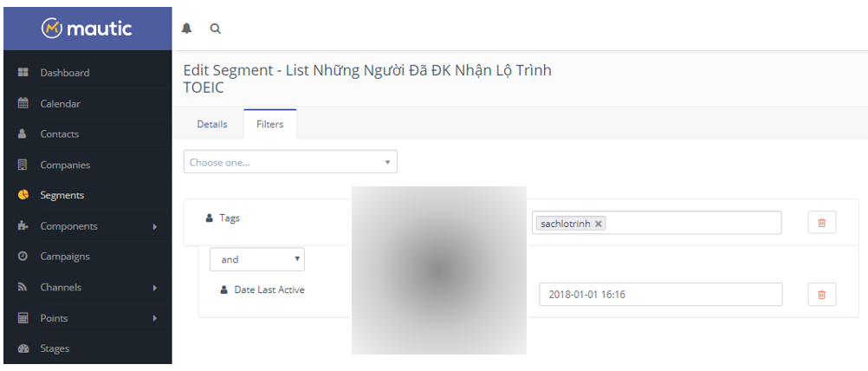Click the Mautic logo

(x=87, y=29)
